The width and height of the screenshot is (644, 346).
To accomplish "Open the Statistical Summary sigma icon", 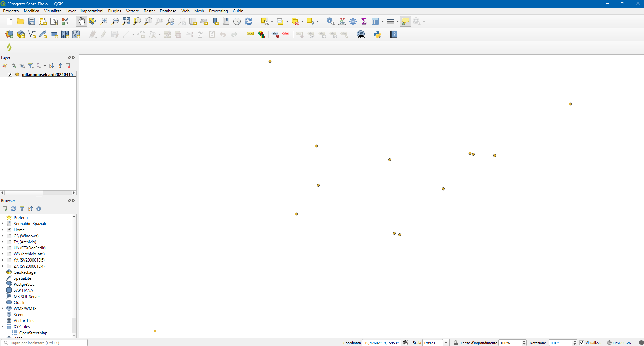I will click(364, 21).
